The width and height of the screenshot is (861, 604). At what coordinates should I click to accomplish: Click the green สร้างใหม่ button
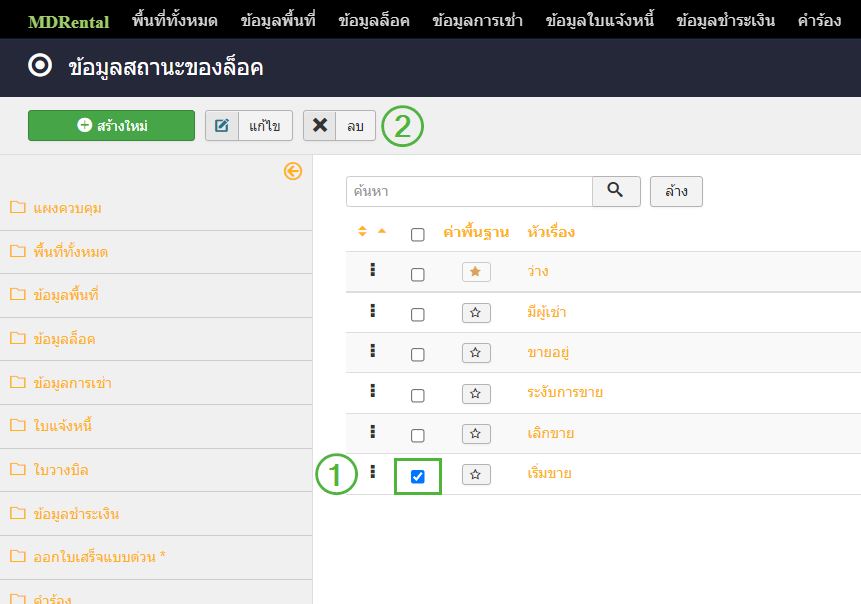coord(111,126)
